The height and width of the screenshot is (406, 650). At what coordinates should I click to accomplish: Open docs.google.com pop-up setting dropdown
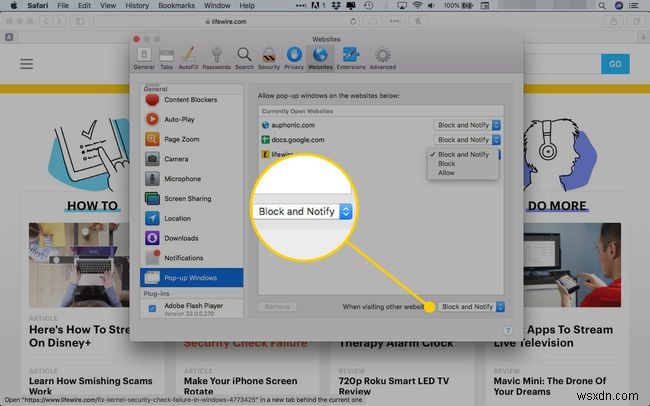point(467,140)
